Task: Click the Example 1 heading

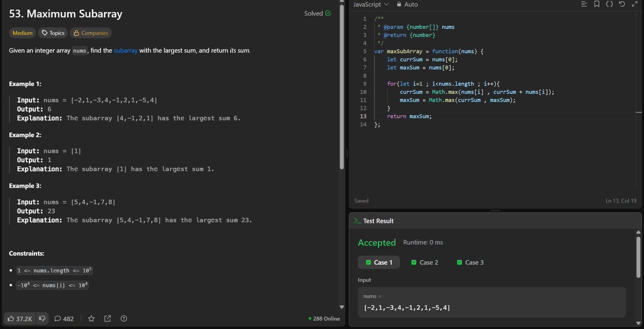Action: (x=26, y=84)
